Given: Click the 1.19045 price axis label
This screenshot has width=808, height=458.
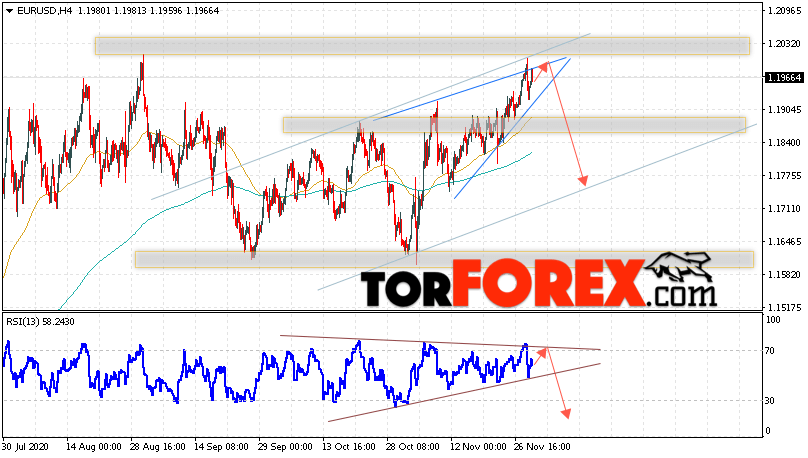Looking at the screenshot, I should pos(784,110).
